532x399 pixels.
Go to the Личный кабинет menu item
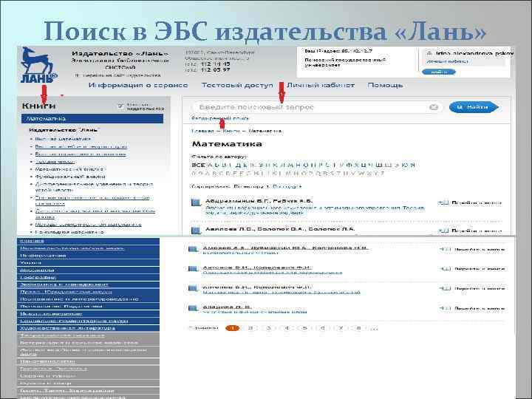pos(321,85)
